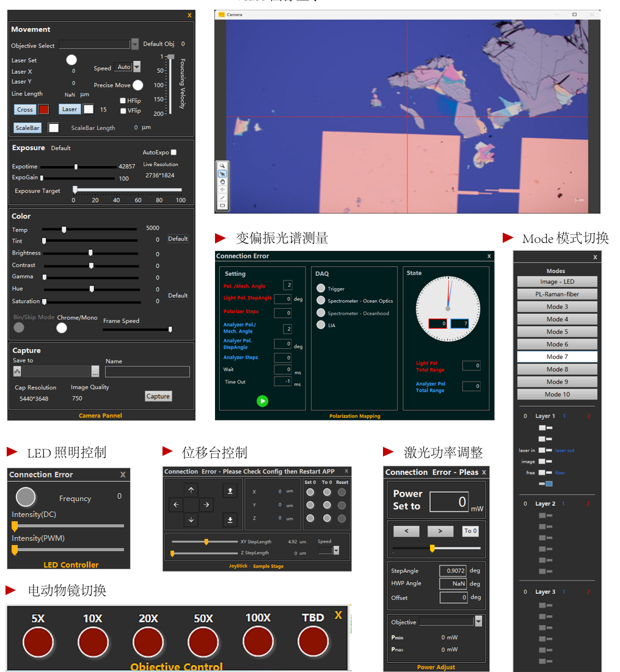The height and width of the screenshot is (672, 620).
Task: Start polarization mapping with green play button
Action: [262, 401]
